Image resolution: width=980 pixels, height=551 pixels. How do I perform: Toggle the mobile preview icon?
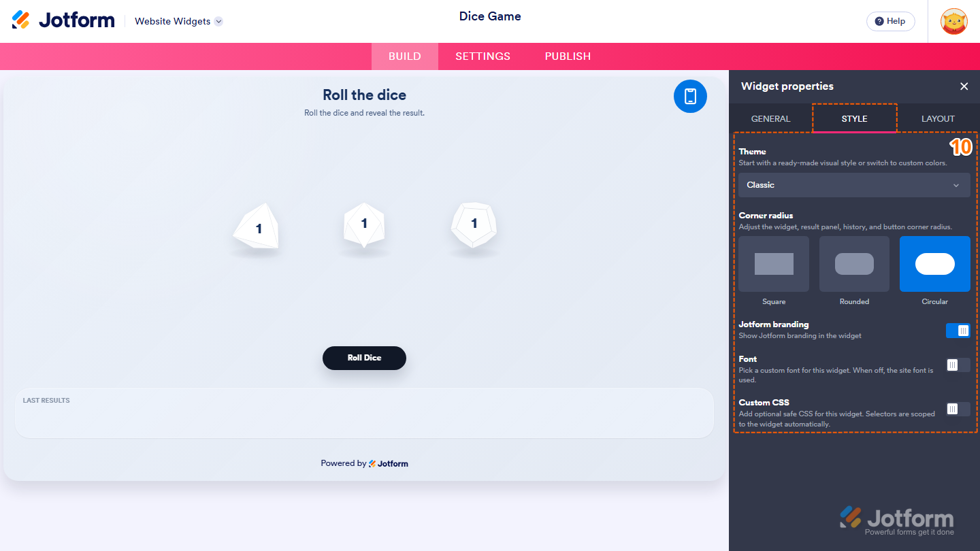coord(690,97)
